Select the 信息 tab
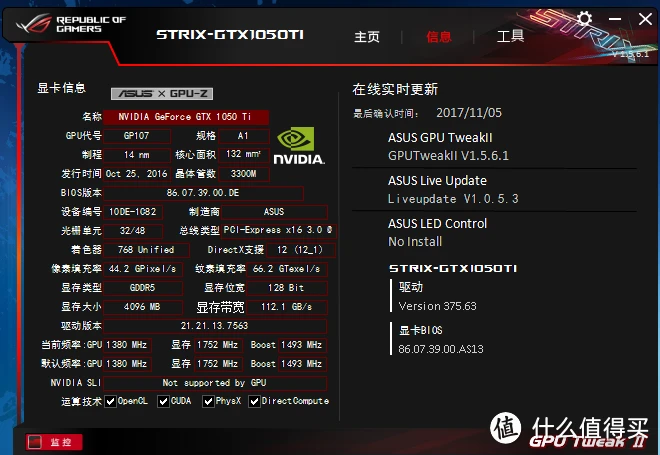This screenshot has height=455, width=660. pos(439,37)
